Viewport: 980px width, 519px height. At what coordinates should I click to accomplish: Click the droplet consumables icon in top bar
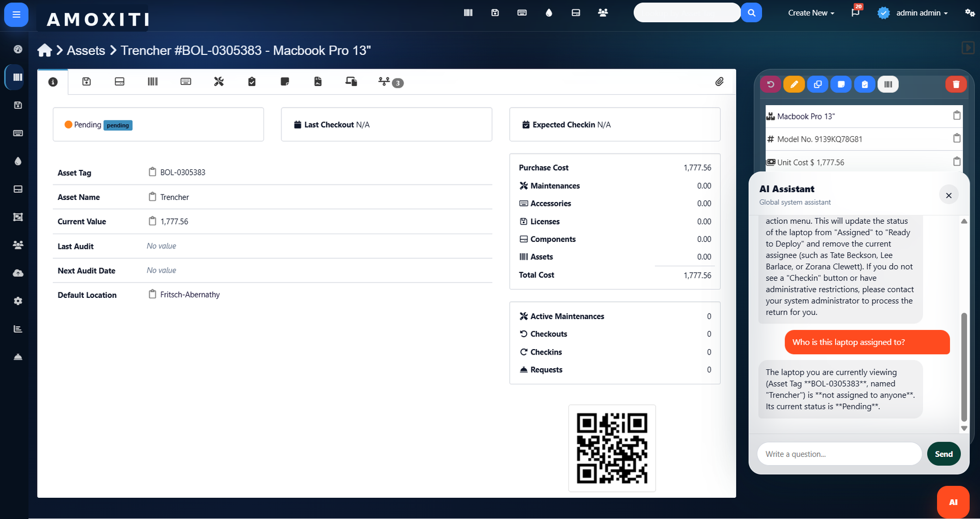click(x=549, y=13)
